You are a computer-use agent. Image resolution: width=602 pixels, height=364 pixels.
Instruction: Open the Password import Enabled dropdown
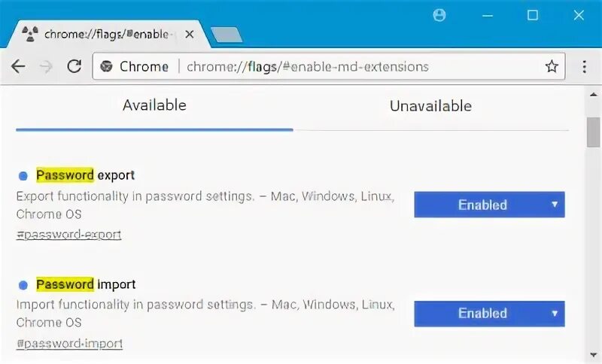pyautogui.click(x=489, y=314)
